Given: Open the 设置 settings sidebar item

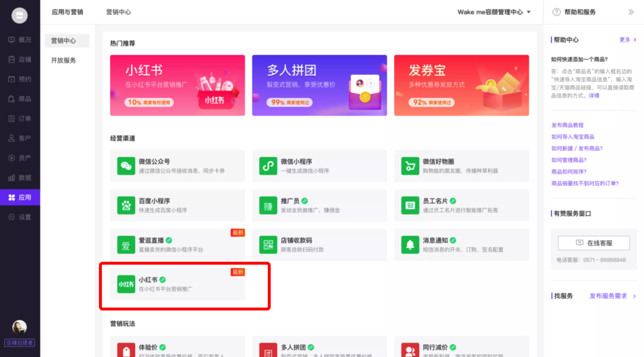Looking at the screenshot, I should pyautogui.click(x=20, y=217).
